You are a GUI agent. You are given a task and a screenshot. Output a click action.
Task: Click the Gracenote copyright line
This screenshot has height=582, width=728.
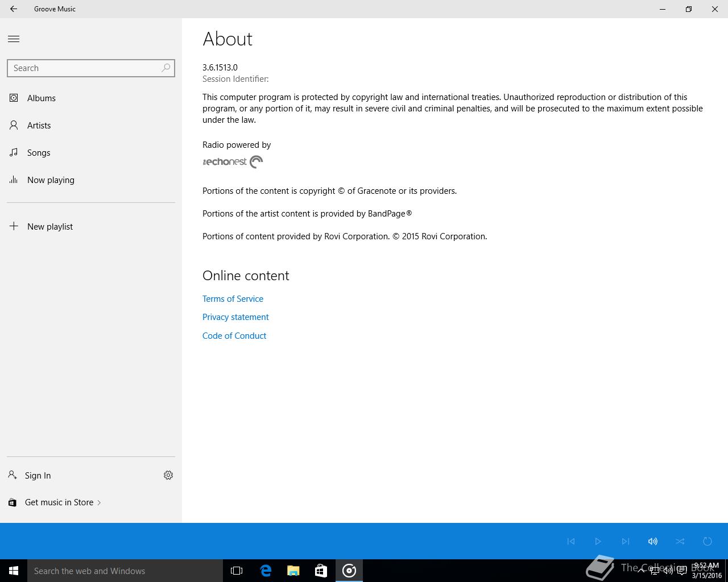[330, 191]
